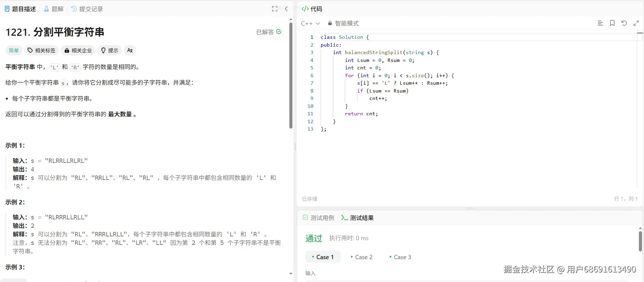
Task: Click the 'int cnt = 0;' code line
Action: 363,68
